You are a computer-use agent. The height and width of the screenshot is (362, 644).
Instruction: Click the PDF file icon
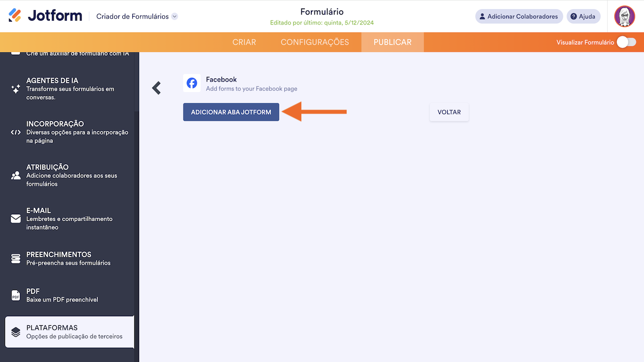click(16, 296)
